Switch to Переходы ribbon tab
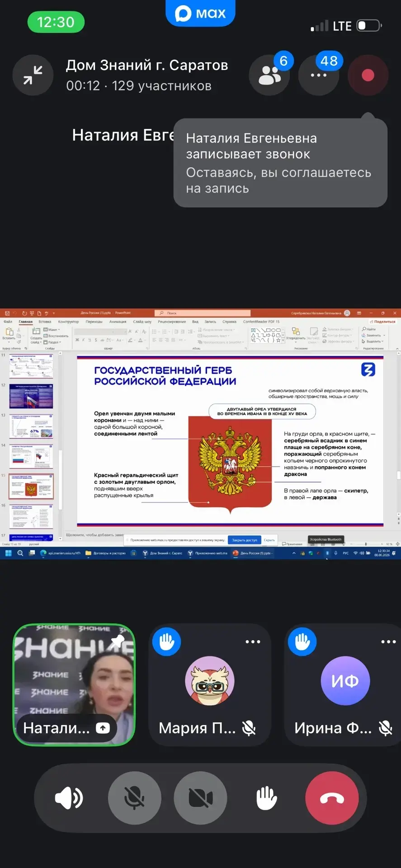The image size is (401, 868). (94, 322)
